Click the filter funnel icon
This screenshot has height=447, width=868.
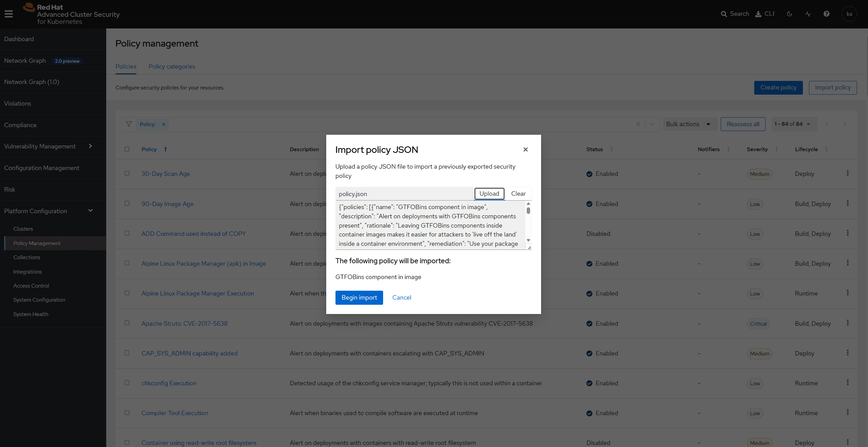129,124
